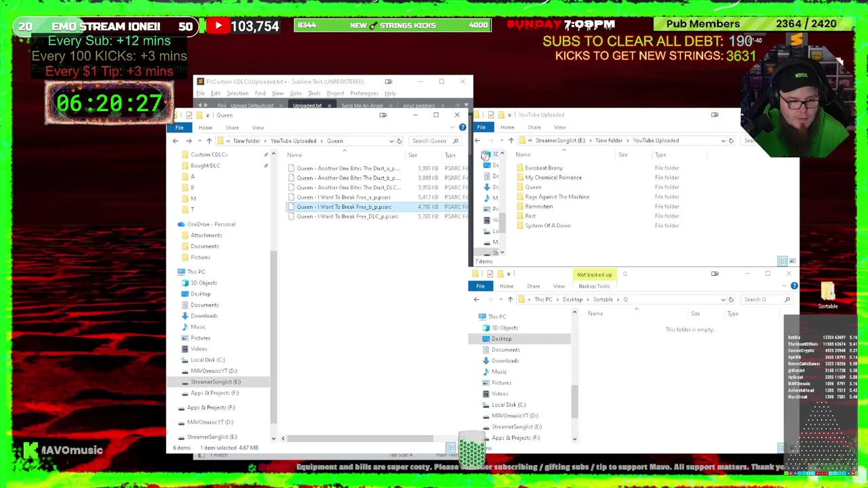The image size is (868, 488).
Task: Sort by Name column in Queen window
Action: (x=294, y=155)
